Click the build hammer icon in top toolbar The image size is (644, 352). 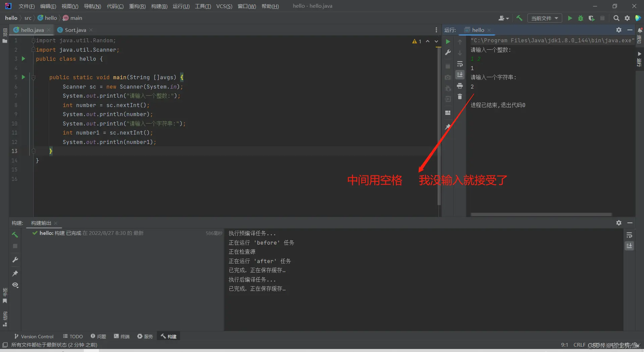(519, 18)
